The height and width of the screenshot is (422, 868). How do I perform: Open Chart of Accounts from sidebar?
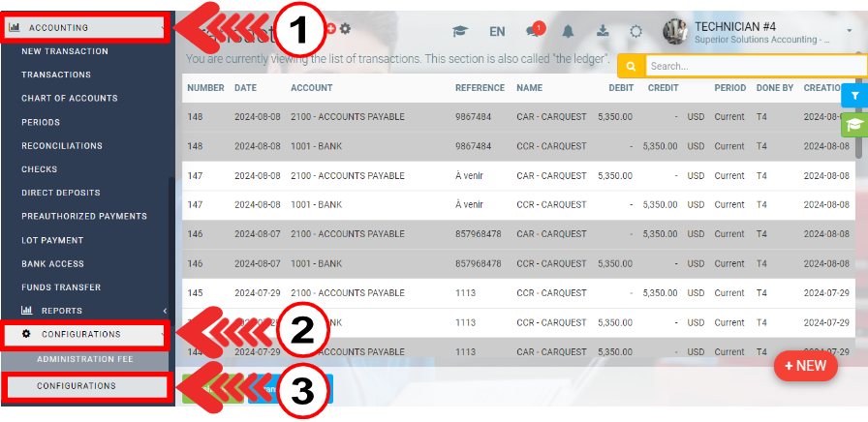click(x=70, y=99)
